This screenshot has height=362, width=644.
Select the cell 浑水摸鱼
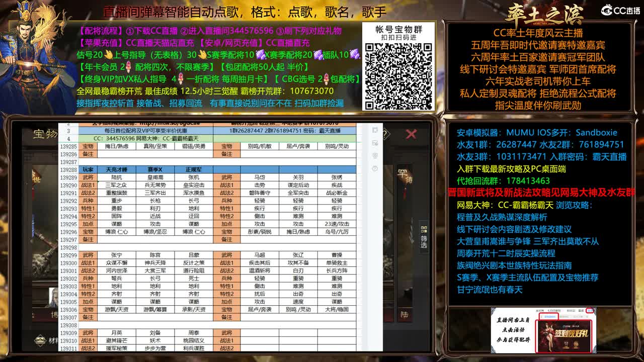194,193
